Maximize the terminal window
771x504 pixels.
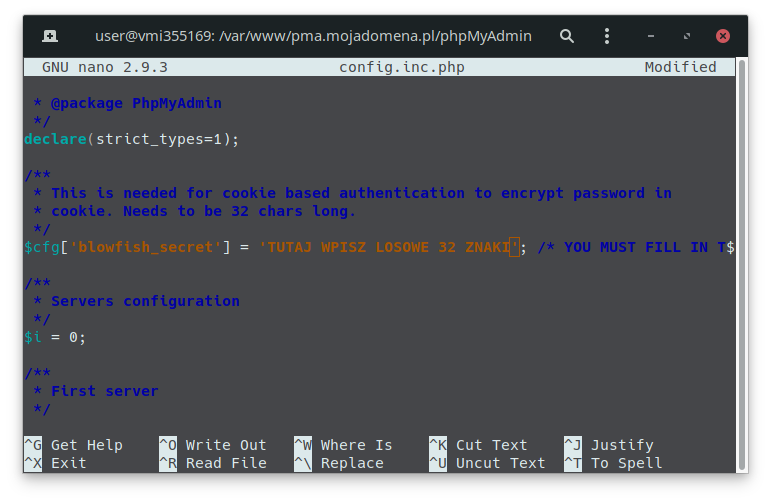click(687, 36)
